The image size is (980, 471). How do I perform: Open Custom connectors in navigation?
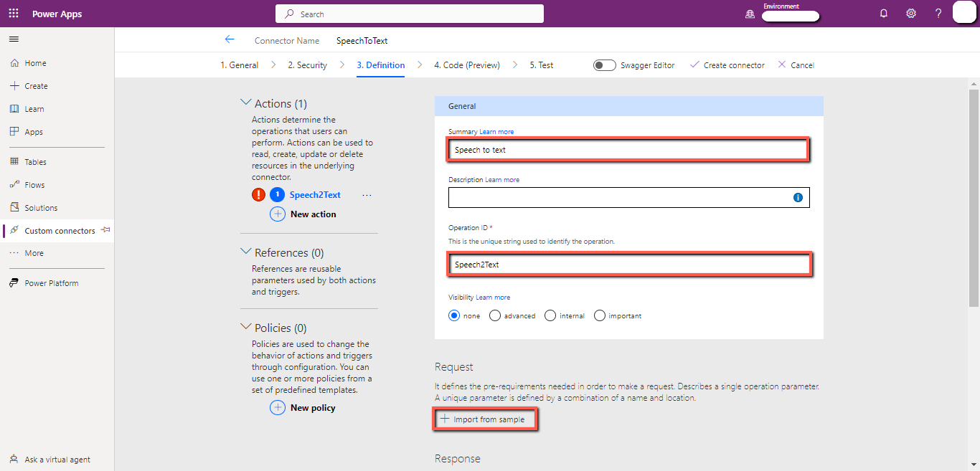(x=57, y=231)
